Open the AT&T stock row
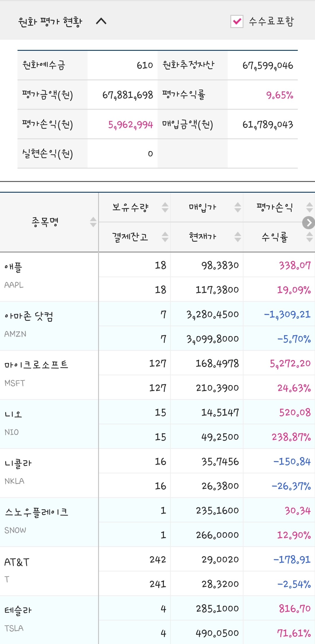The width and height of the screenshot is (315, 644). (157, 571)
